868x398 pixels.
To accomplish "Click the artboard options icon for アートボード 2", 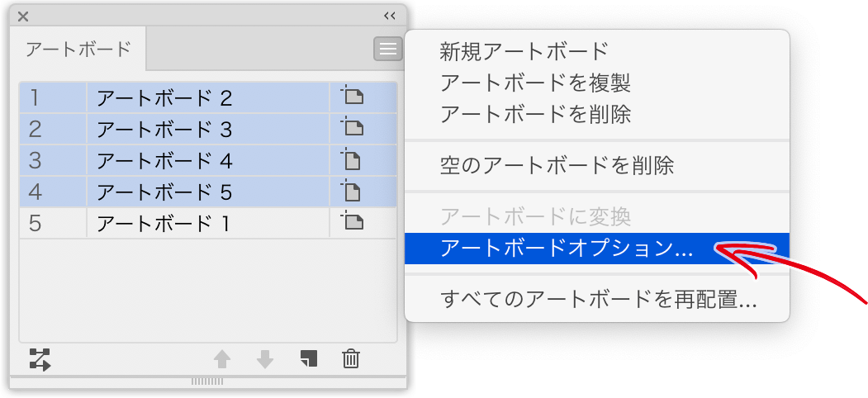I will [x=352, y=97].
